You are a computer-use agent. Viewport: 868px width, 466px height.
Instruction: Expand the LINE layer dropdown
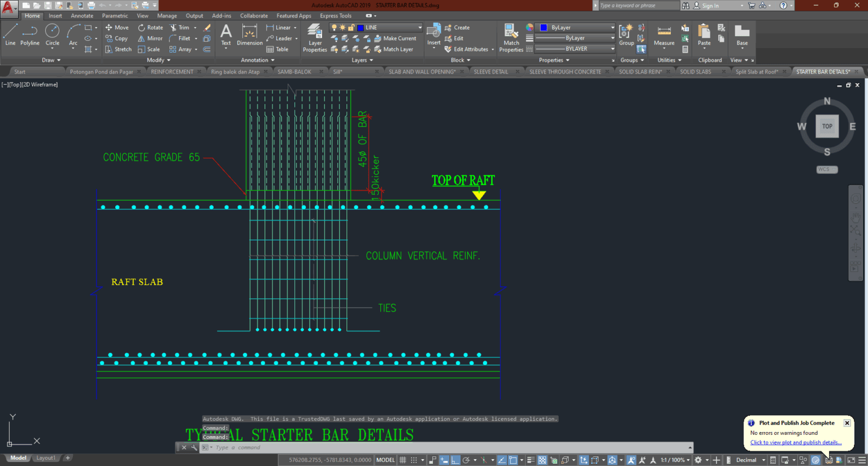coord(419,27)
